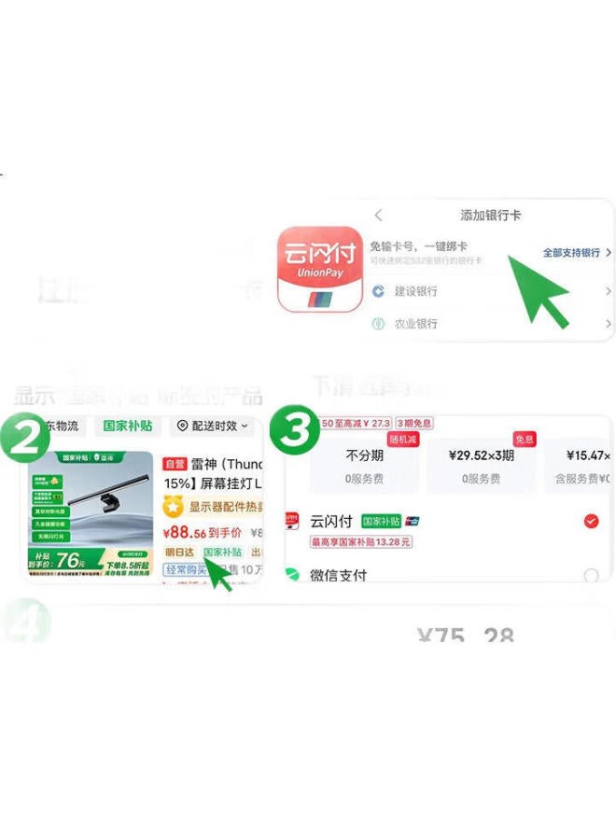Select the 云闪付 payment radio button
This screenshot has height=840, width=616.
tap(592, 521)
